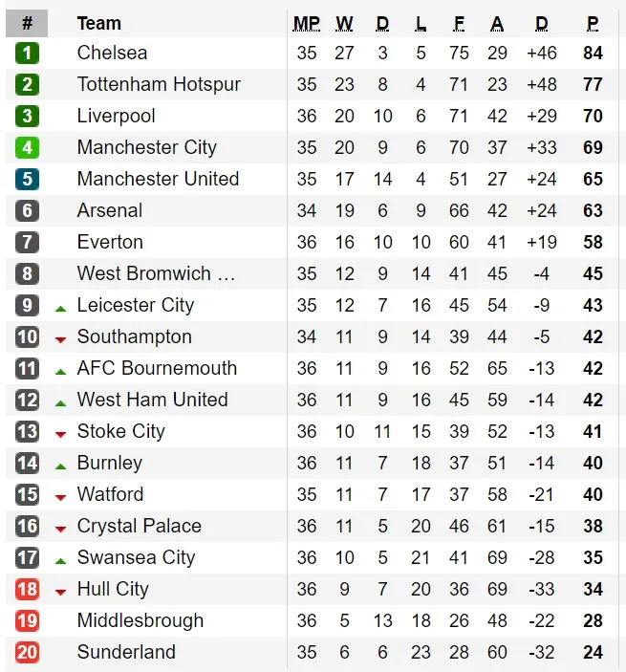The height and width of the screenshot is (672, 626).
Task: Click the green up arrow beside Leicester City
Action: (x=61, y=309)
